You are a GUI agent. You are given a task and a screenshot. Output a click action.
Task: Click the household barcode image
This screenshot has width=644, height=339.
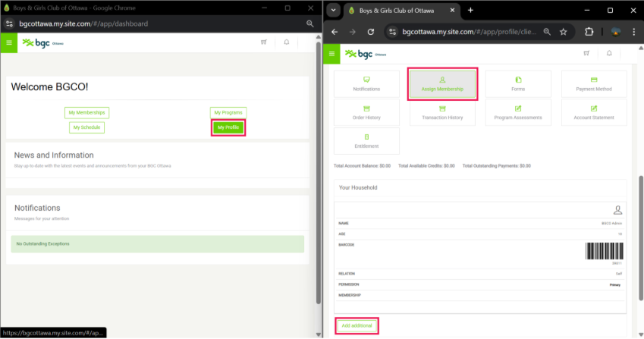[604, 251]
